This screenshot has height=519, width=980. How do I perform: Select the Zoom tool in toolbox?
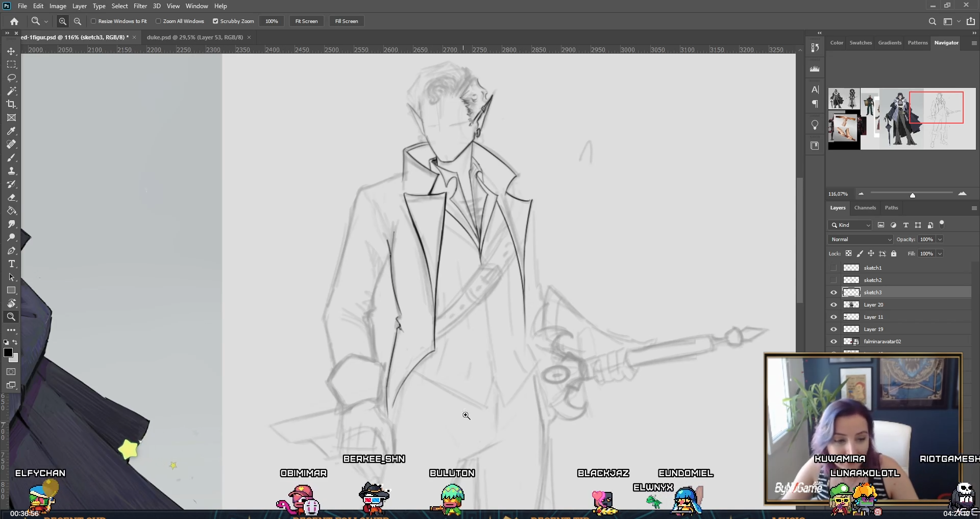[x=11, y=317]
